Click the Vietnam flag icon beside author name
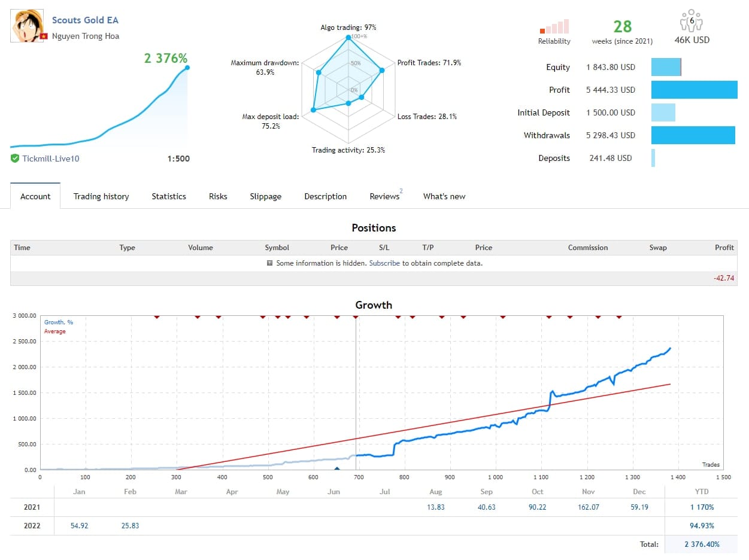The image size is (749, 560). [x=44, y=36]
